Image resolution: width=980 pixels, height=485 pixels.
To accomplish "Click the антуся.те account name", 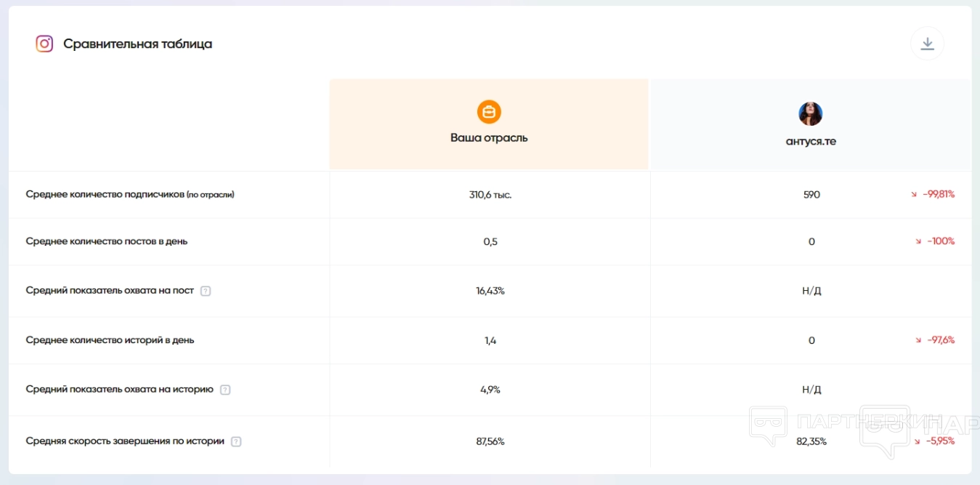I will 811,141.
